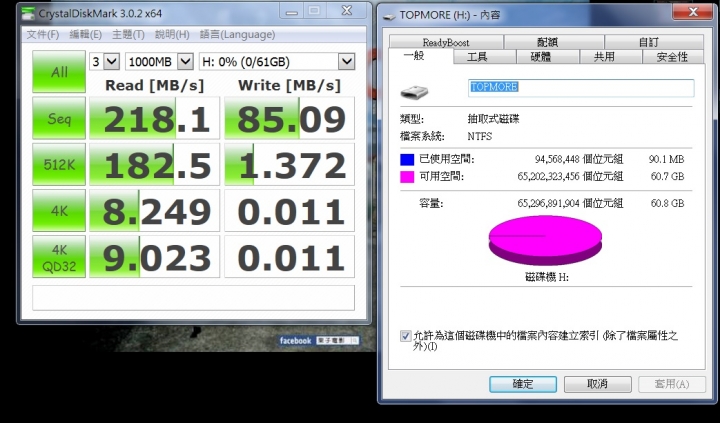Open the 說明(H) menu
The height and width of the screenshot is (423, 720).
tap(172, 34)
